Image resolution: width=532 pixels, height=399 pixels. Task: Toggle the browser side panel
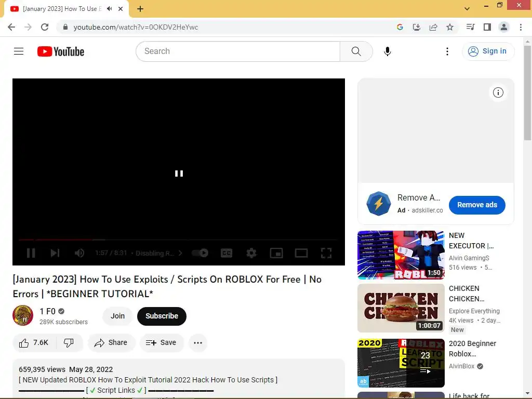[487, 27]
